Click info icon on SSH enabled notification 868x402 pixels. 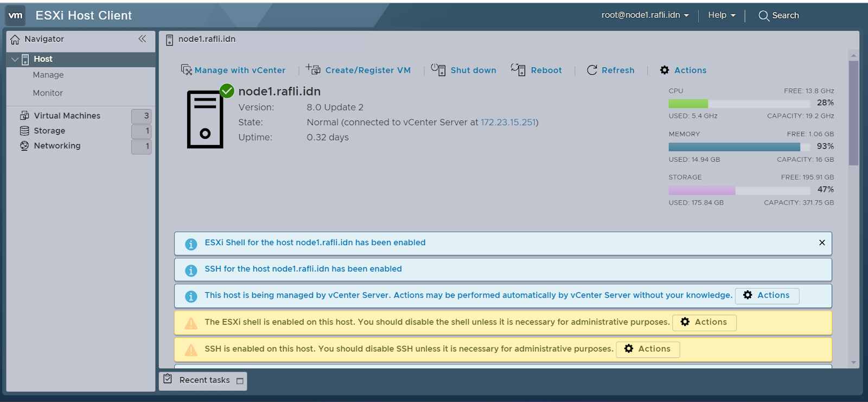pos(191,270)
